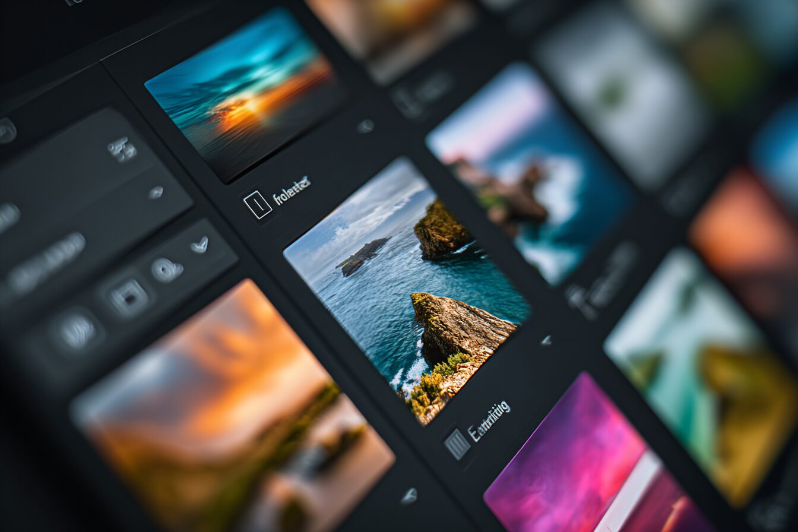Click the blurred text row in the left panel
The height and width of the screenshot is (532, 798).
point(46,263)
